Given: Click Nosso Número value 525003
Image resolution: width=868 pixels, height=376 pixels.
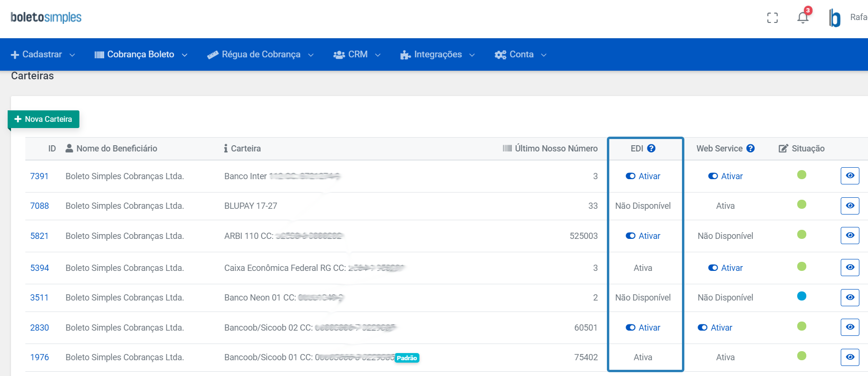Looking at the screenshot, I should point(583,236).
